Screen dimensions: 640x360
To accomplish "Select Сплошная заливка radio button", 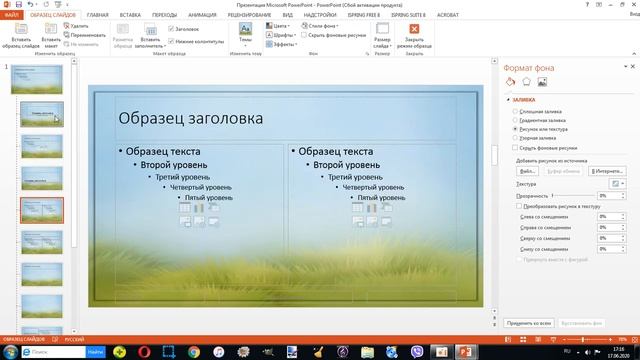I will pos(515,111).
